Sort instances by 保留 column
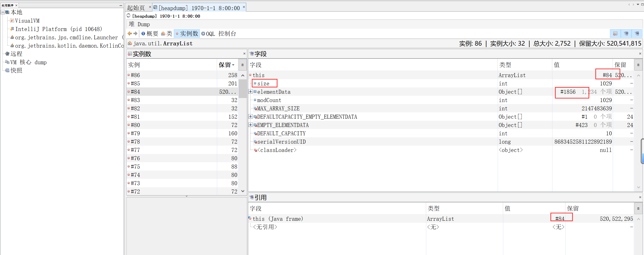Screen dimensions: 644x255 227,65
